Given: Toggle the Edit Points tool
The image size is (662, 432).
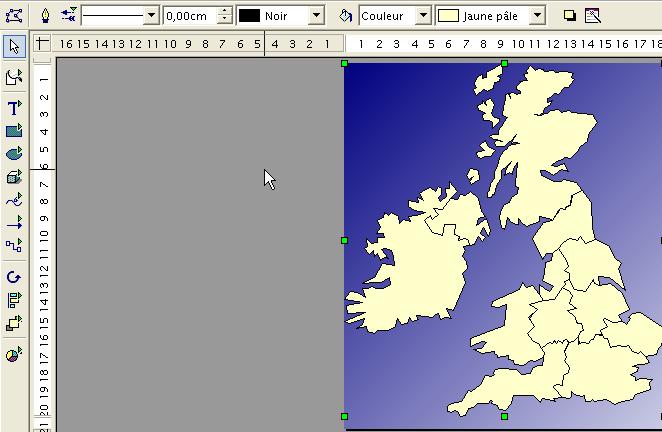Looking at the screenshot, I should coord(14,16).
